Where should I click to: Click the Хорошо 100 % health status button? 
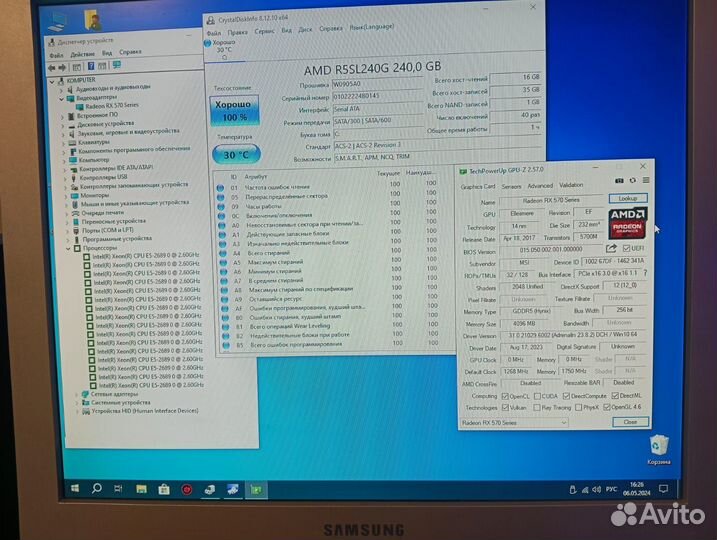click(234, 110)
